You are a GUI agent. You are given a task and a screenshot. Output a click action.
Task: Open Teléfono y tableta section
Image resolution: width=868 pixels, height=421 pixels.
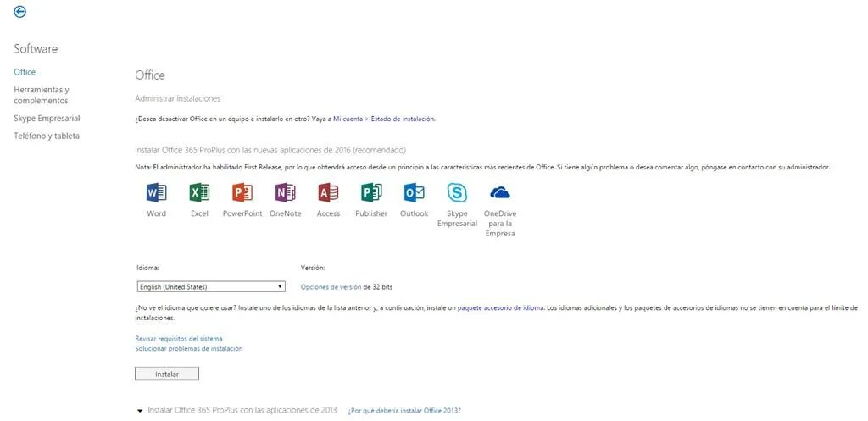pos(47,136)
